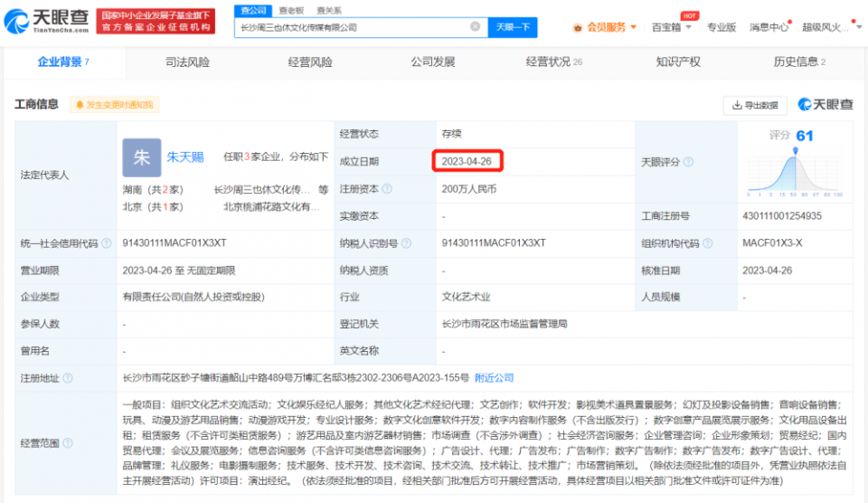868x503 pixels.
Task: Select the 经营风险 tab
Action: pyautogui.click(x=310, y=62)
